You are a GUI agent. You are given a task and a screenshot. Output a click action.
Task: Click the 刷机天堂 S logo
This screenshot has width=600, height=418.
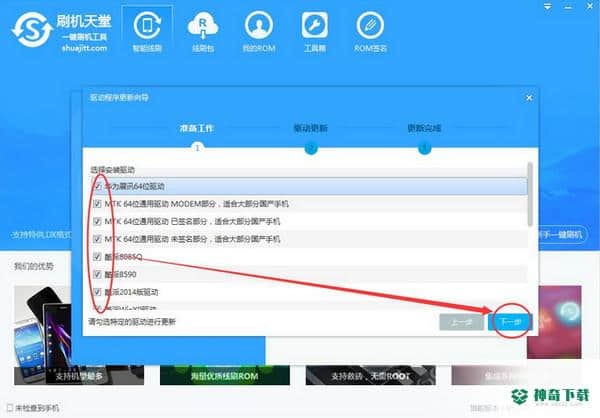31,29
